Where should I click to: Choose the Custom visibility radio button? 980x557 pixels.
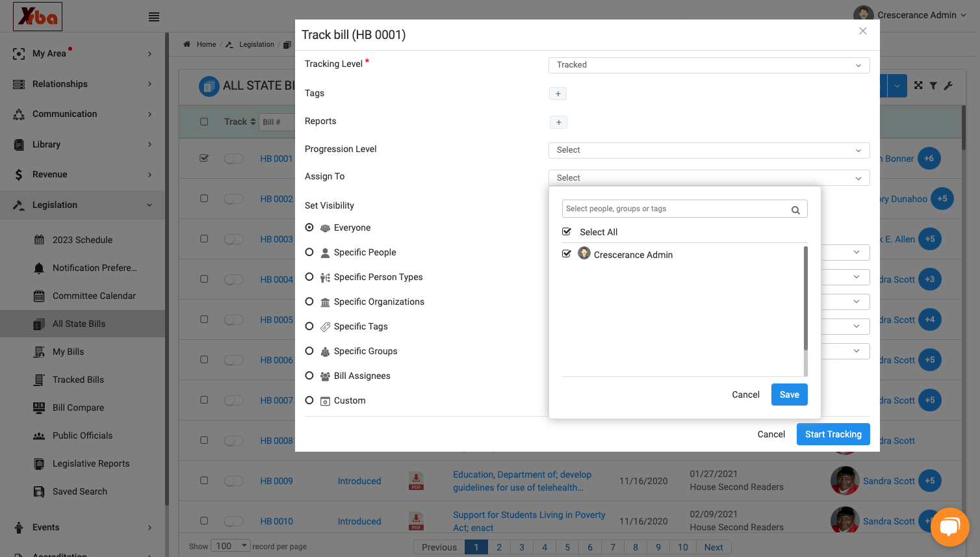(x=309, y=400)
